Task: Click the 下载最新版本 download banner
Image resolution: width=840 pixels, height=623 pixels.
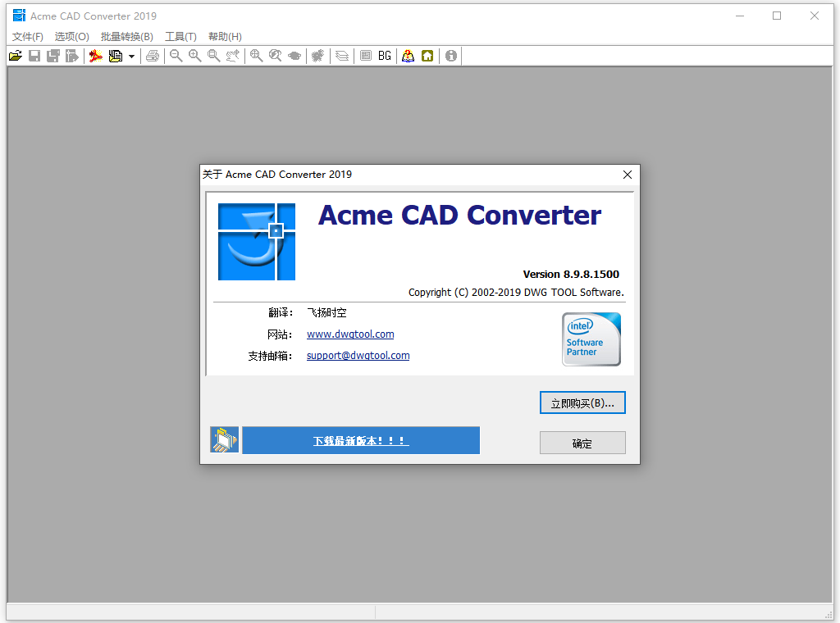Action: [x=361, y=440]
